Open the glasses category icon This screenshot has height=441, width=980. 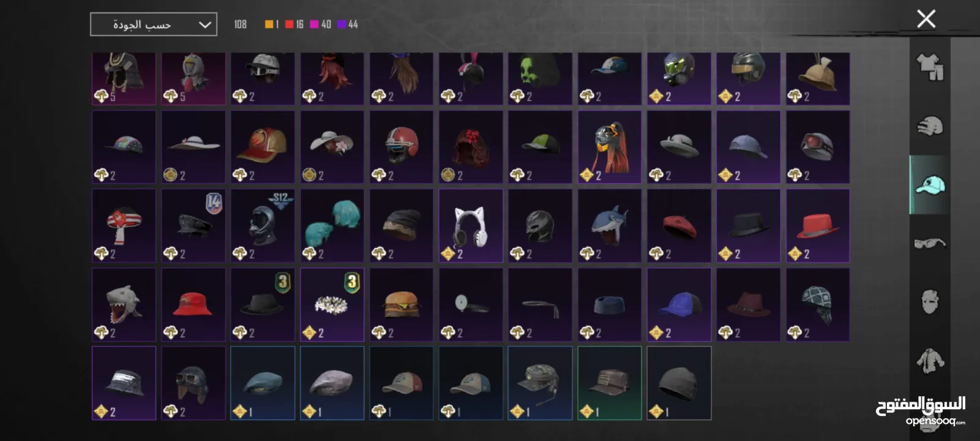tap(929, 243)
